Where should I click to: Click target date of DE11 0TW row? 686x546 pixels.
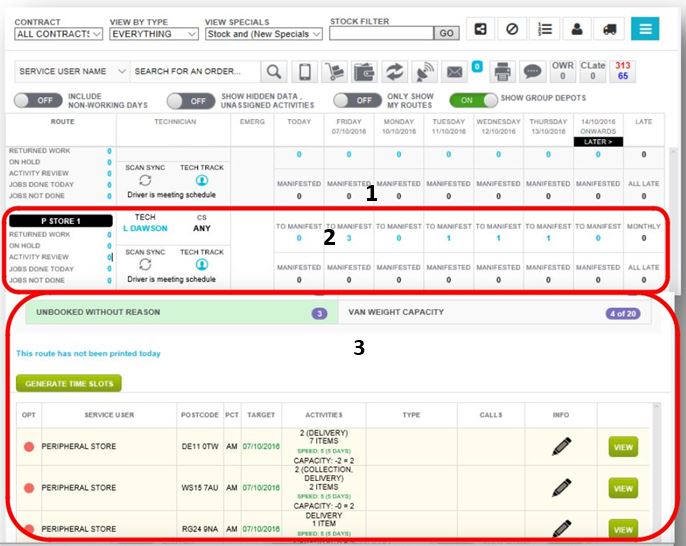pos(261,447)
